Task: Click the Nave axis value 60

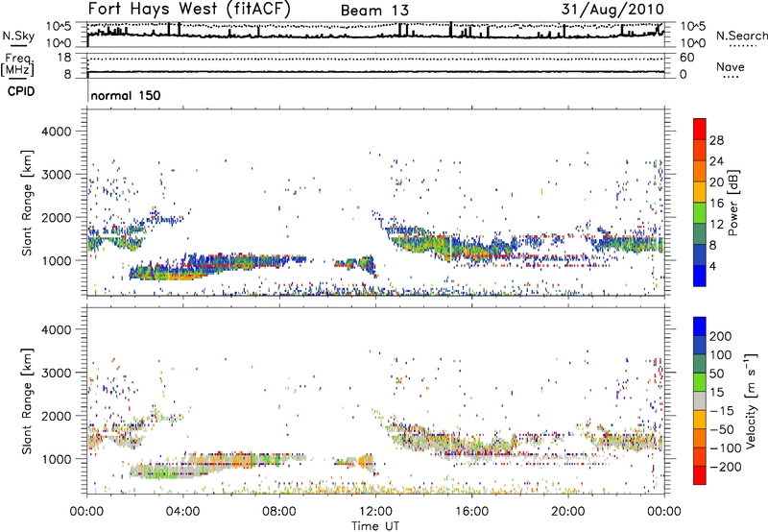Action: pyautogui.click(x=686, y=58)
